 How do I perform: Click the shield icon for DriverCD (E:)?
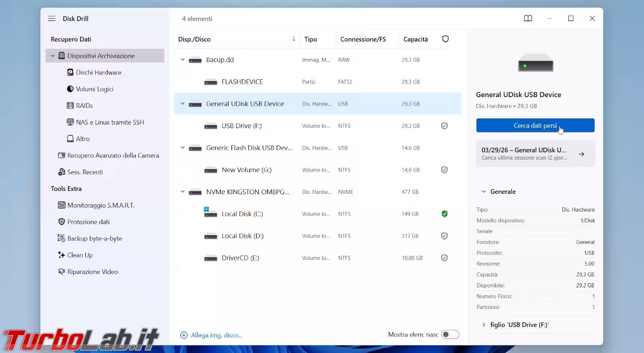pyautogui.click(x=444, y=258)
